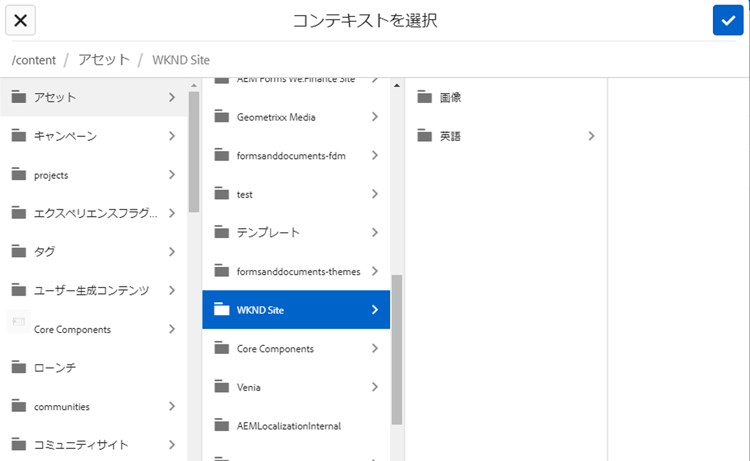
Task: Click the second column scrollbar thumb
Action: (397, 350)
